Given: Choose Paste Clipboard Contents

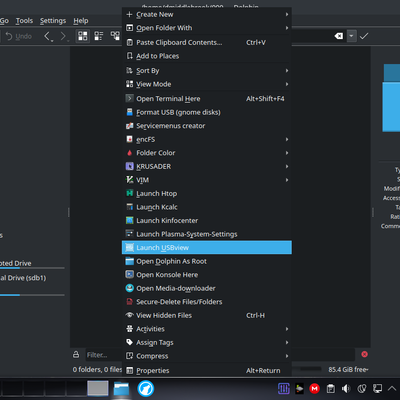Looking at the screenshot, I should click(x=207, y=43).
